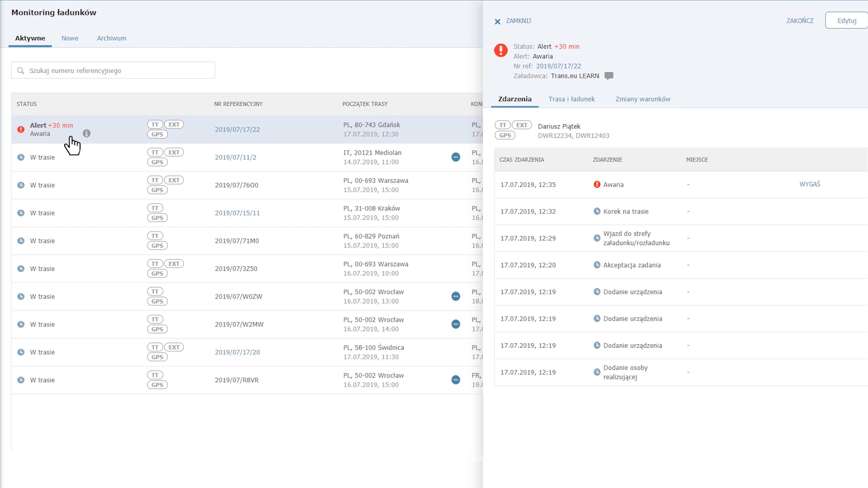Click 'PL, 60-829 Poznań' route start
868x488 pixels.
click(371, 236)
